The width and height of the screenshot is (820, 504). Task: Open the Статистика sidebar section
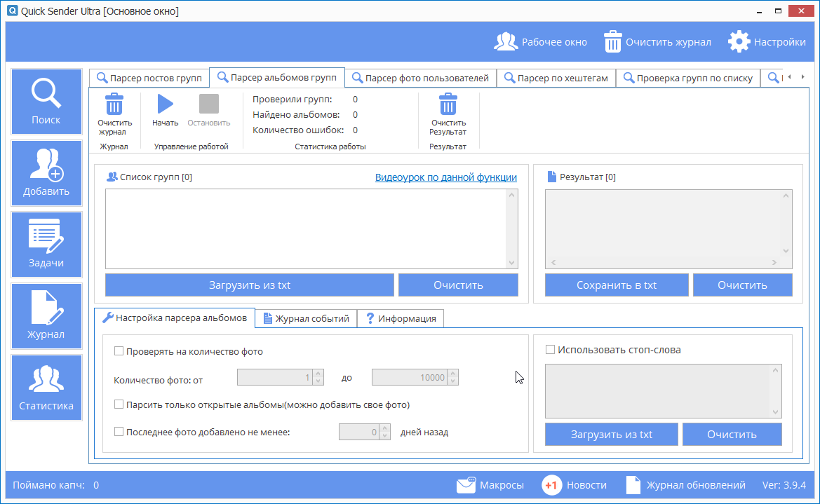(46, 388)
